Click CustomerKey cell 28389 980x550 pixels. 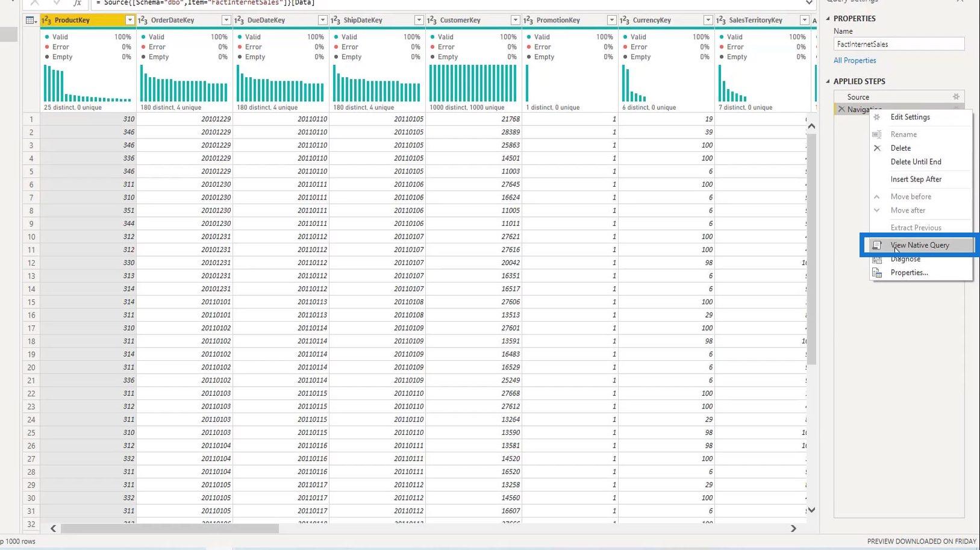tap(473, 132)
